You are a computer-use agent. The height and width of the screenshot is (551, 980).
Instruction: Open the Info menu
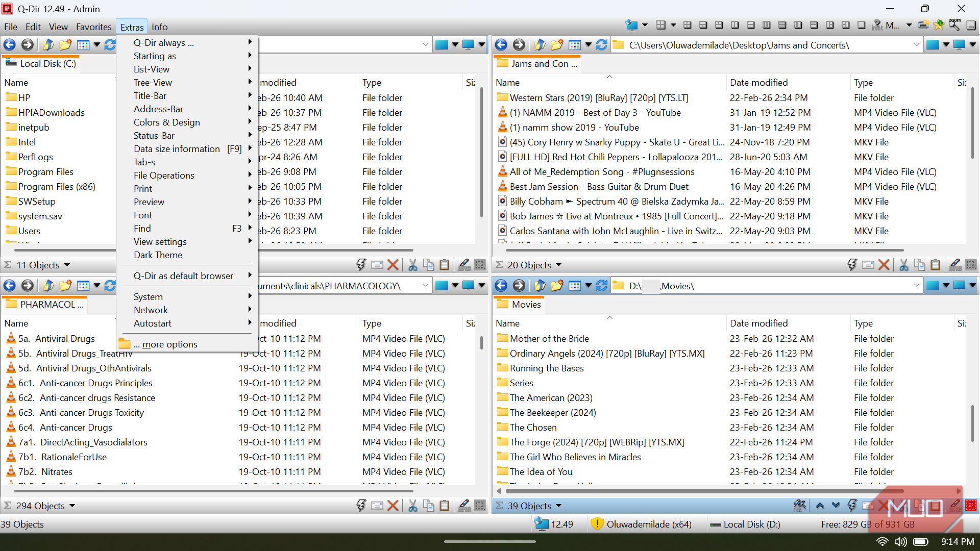(160, 27)
